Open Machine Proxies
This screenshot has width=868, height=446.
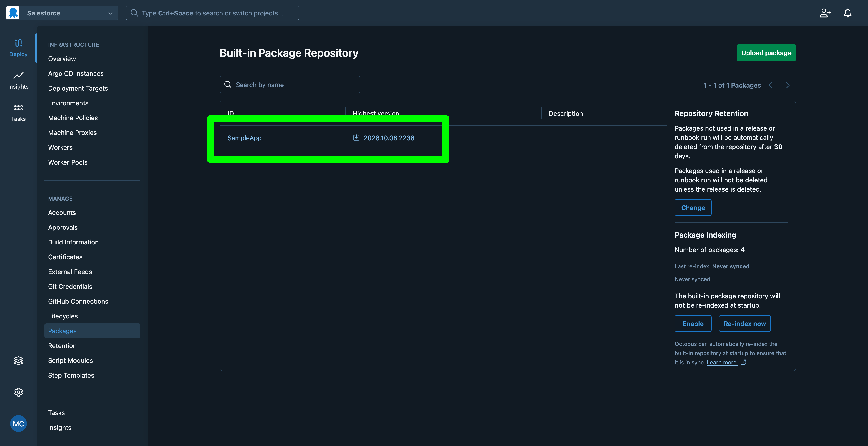[72, 133]
